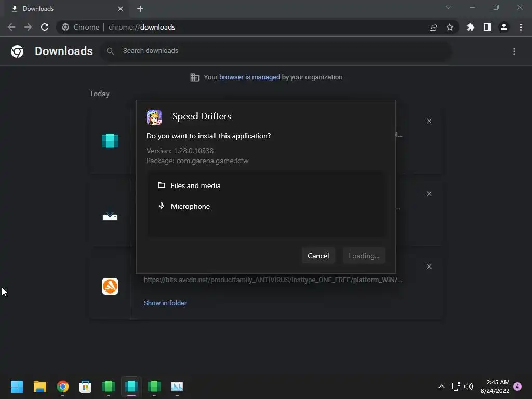The width and height of the screenshot is (532, 399).
Task: Open the tab search dropdown chevron
Action: (448, 7)
